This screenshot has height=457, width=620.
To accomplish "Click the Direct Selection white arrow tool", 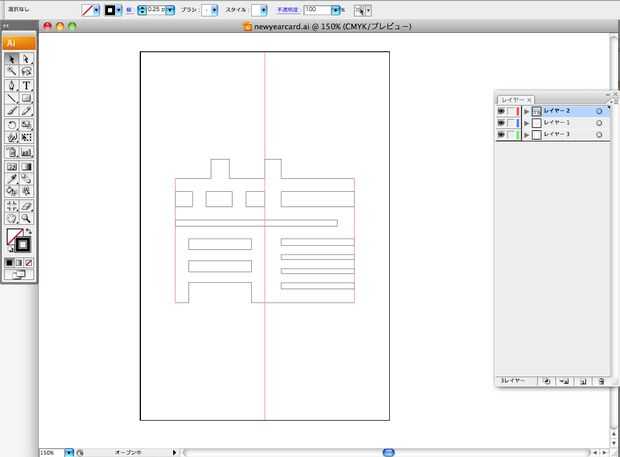I will 27,59.
